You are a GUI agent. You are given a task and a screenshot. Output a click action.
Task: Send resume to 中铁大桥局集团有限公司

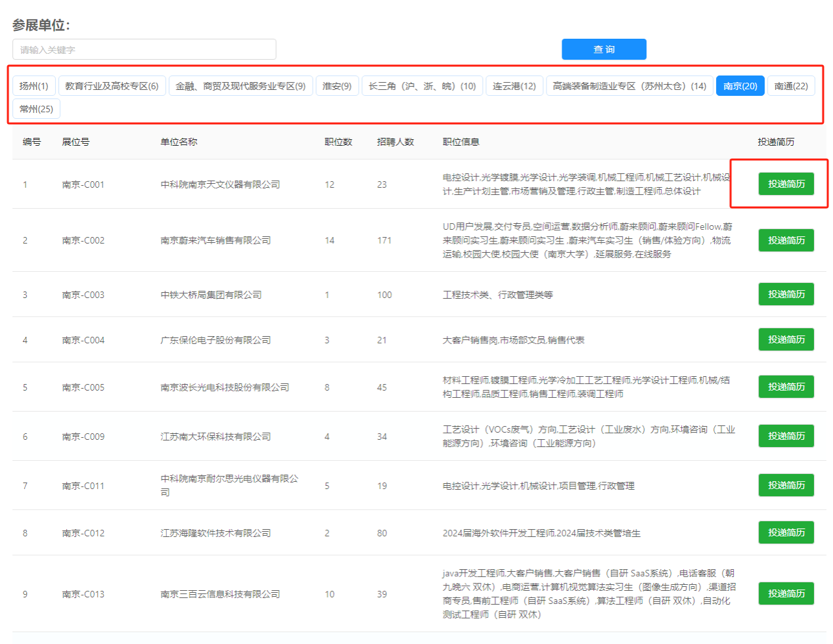(786, 294)
